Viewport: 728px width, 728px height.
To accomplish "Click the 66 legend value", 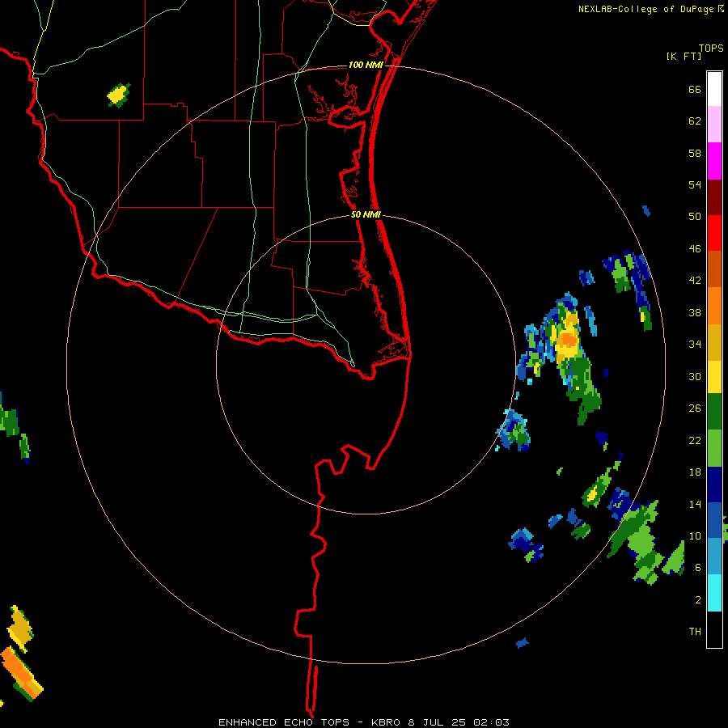I will tap(695, 89).
